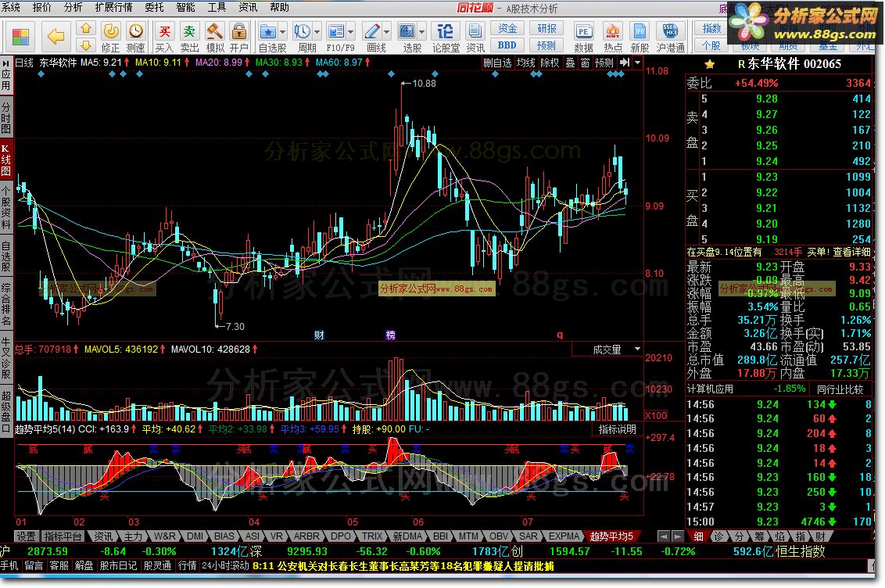885x588 pixels.
Task: Expand the 选股 dropdown arrow
Action: tap(421, 31)
